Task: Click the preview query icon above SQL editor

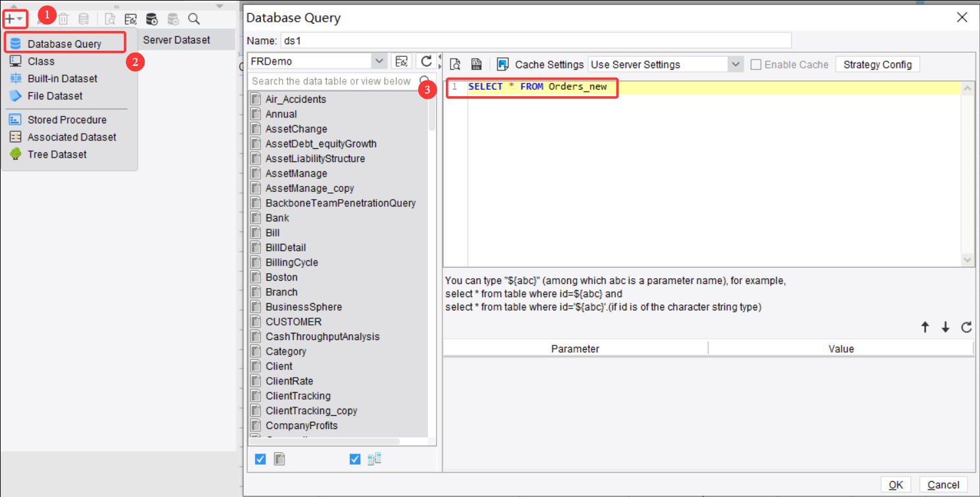Action: click(x=454, y=65)
